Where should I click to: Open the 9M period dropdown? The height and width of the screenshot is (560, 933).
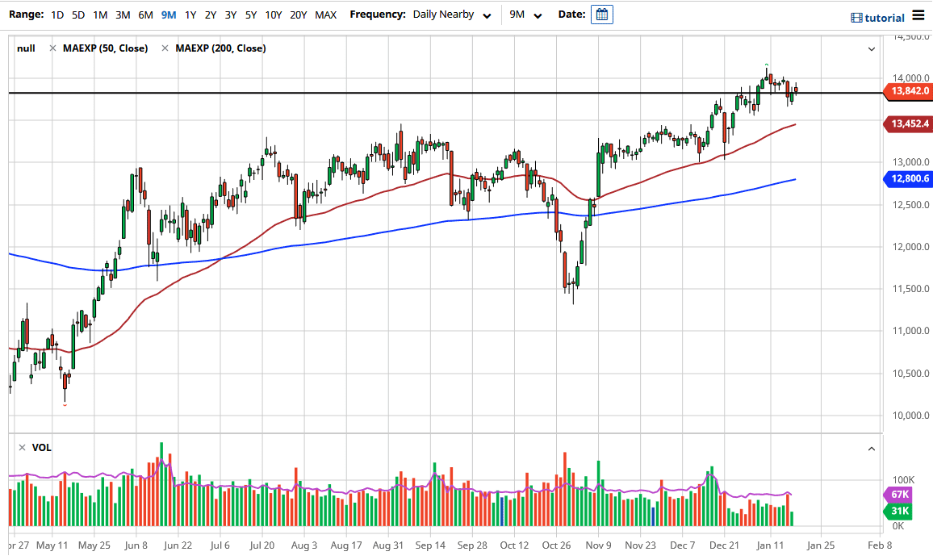[526, 14]
